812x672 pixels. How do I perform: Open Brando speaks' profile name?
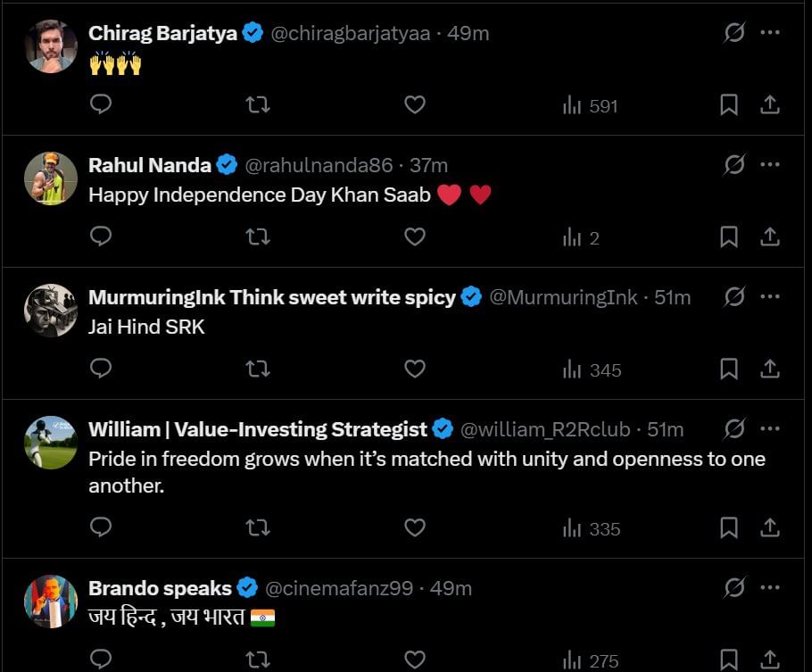tap(160, 588)
